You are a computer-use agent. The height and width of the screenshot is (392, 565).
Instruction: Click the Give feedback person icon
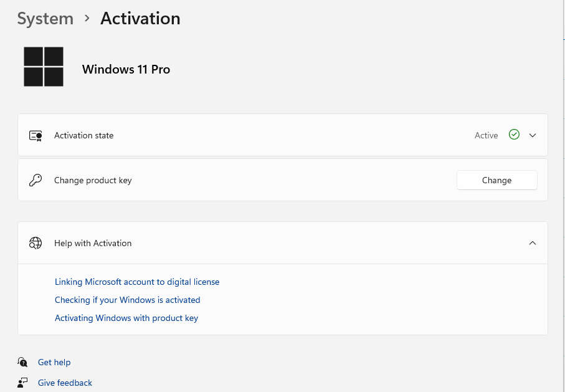coord(23,383)
